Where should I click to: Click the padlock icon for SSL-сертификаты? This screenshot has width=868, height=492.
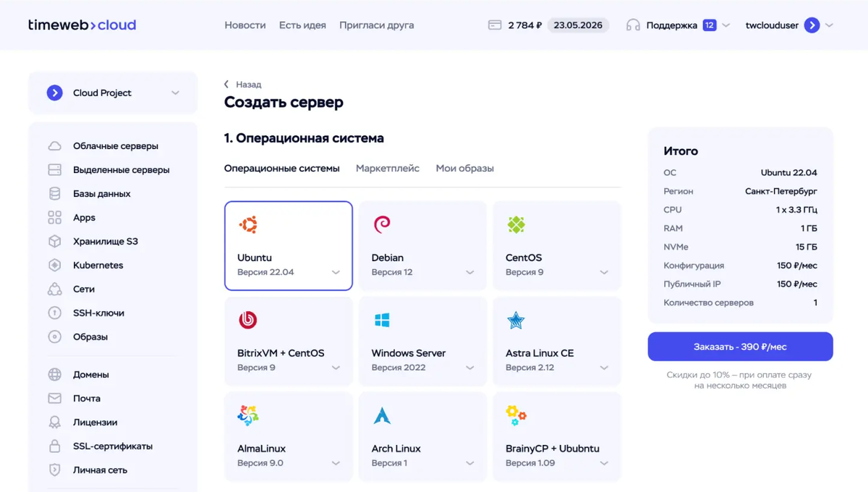tap(55, 446)
